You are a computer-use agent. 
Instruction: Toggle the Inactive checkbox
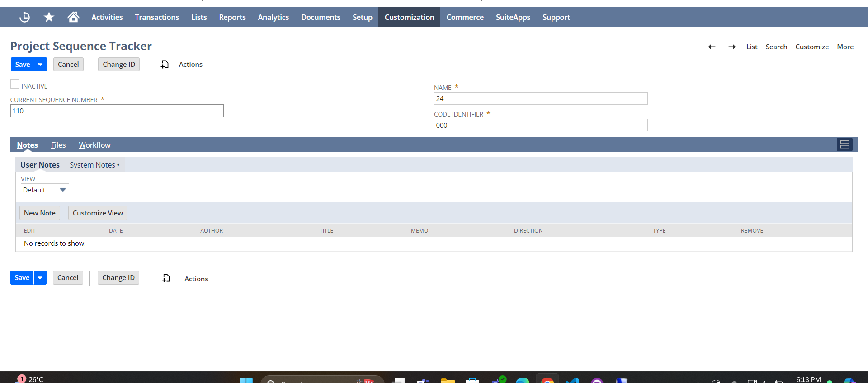pyautogui.click(x=15, y=84)
